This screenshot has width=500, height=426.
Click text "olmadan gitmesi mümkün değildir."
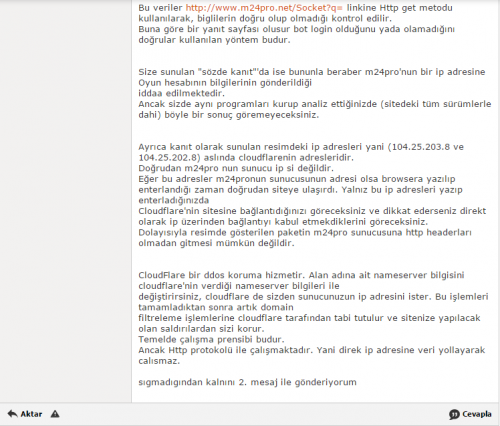pos(216,243)
